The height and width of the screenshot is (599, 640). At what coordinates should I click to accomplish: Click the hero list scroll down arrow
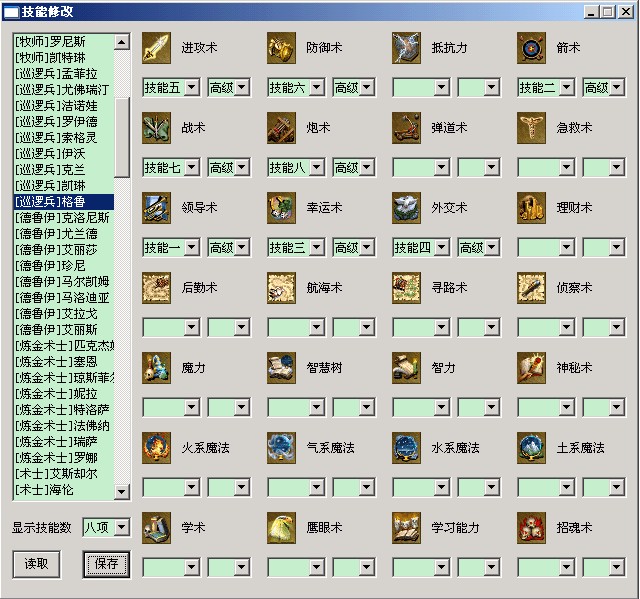click(x=122, y=492)
